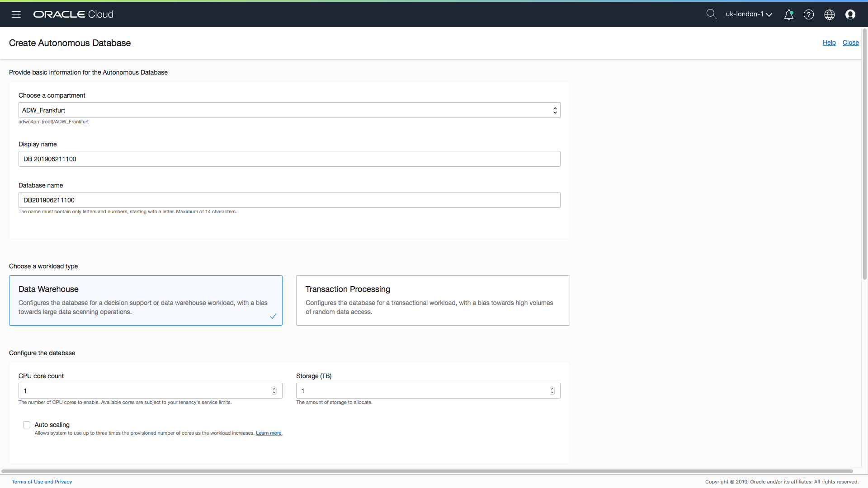Click the checkmark on the Data Warehouse card
Screen dimensions: 868x488
pyautogui.click(x=273, y=316)
